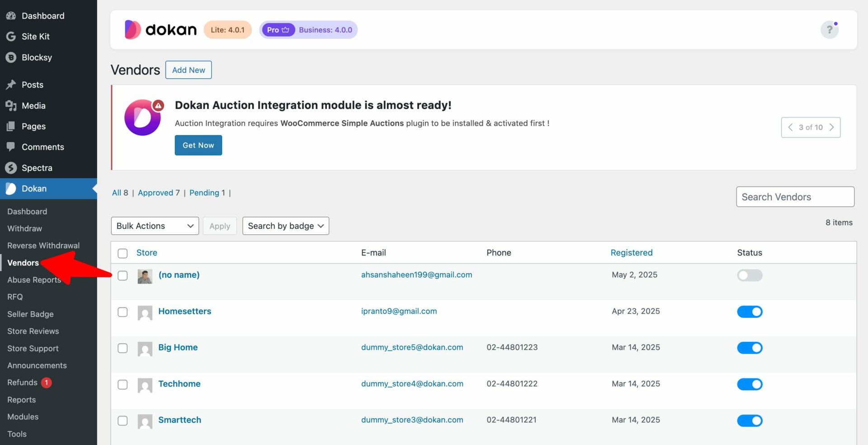The height and width of the screenshot is (445, 868).
Task: Open the Announcements submenu item
Action: [37, 365]
